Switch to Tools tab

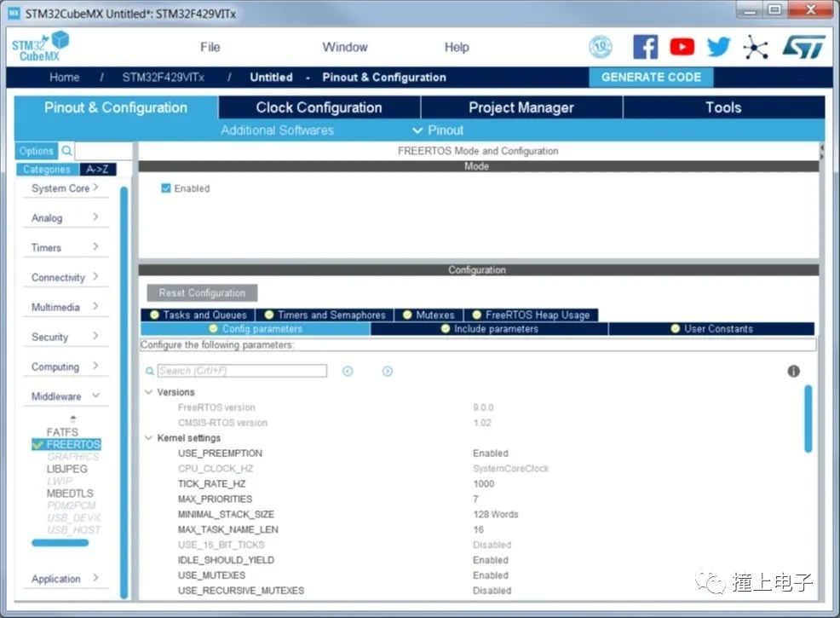tap(724, 107)
